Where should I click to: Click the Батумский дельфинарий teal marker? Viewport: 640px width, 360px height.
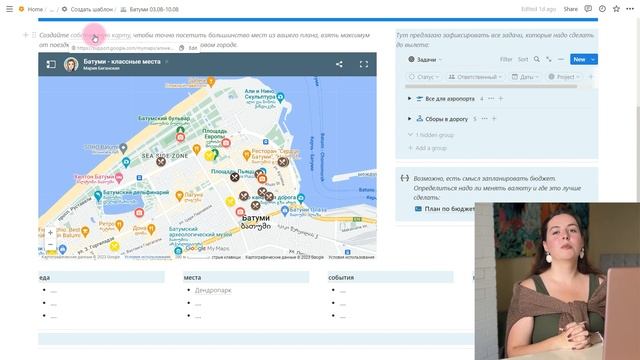coord(98,195)
